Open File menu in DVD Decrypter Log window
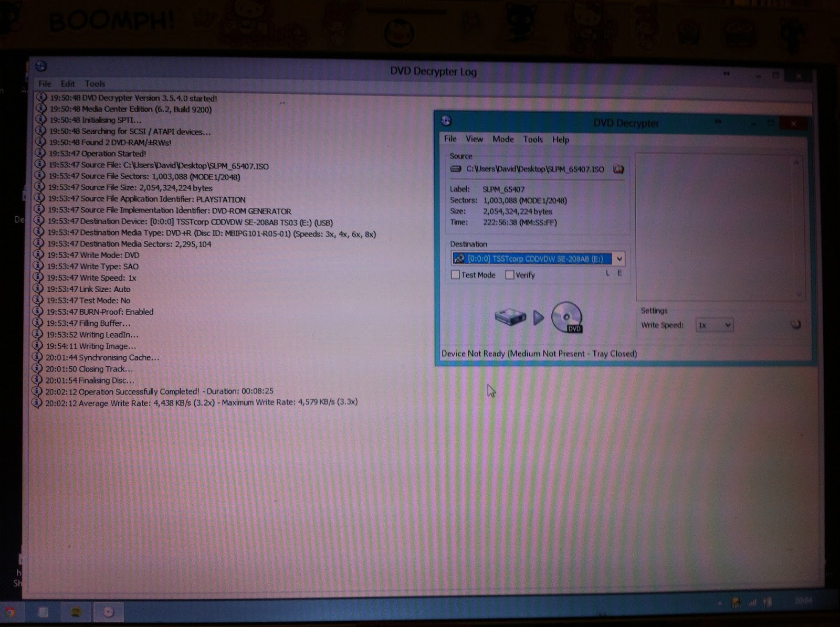This screenshot has height=627, width=840. click(x=45, y=83)
